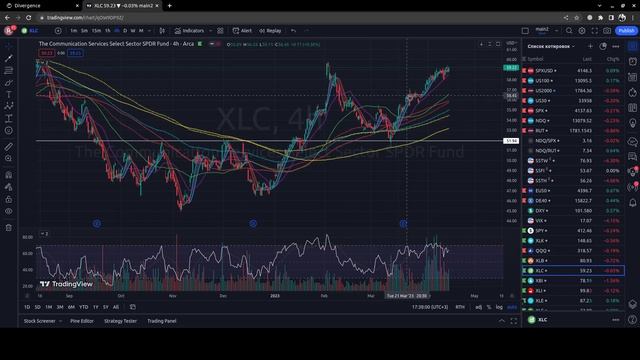Viewport: 640px width, 360px height.
Task: Click the compare or add symbol plus icon
Action: coord(58,31)
